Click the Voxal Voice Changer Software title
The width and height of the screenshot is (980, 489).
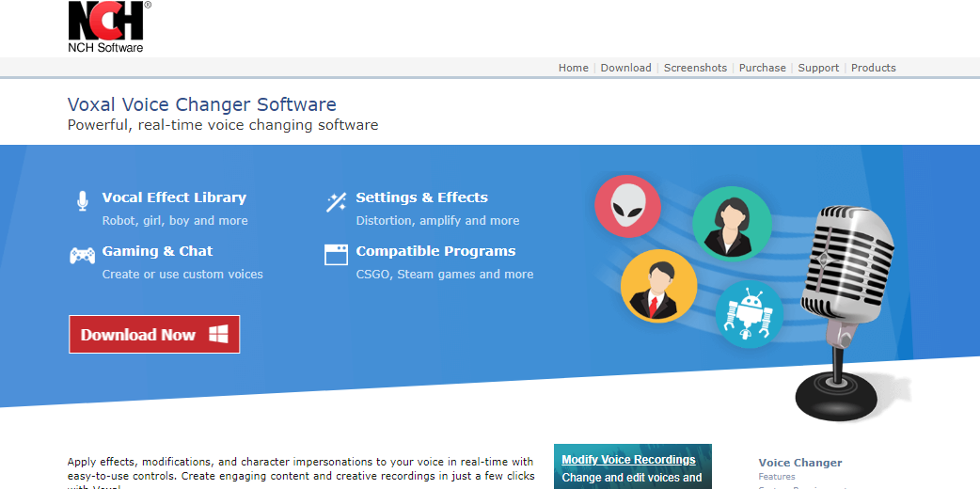pos(202,103)
